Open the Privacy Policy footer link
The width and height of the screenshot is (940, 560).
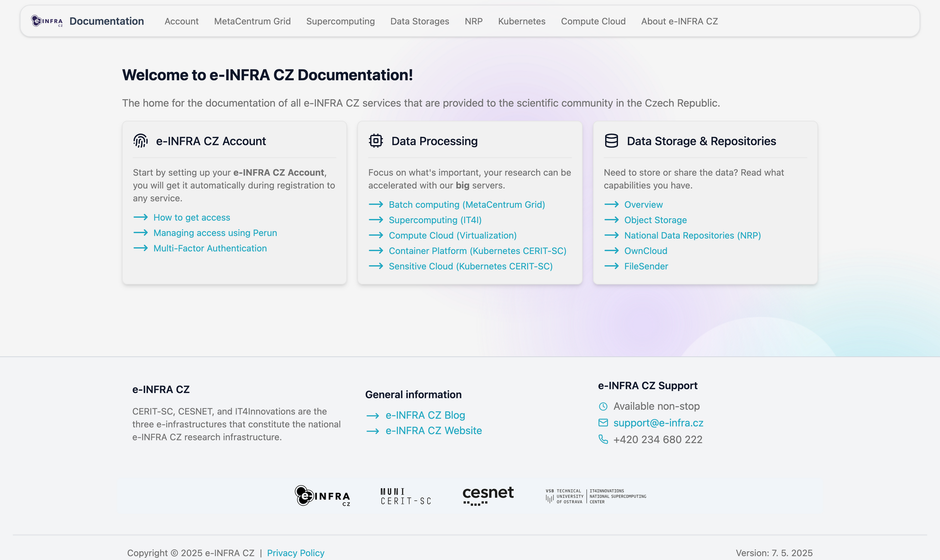pyautogui.click(x=296, y=553)
